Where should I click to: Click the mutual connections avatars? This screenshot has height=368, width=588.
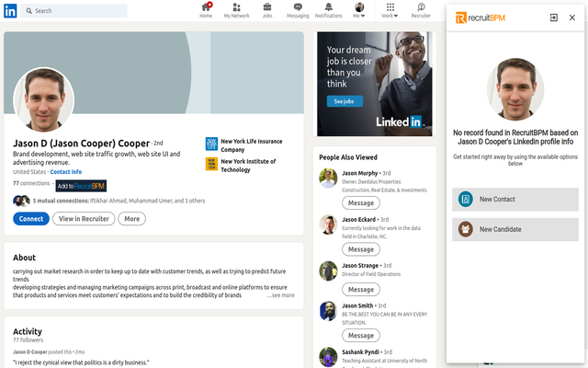21,201
